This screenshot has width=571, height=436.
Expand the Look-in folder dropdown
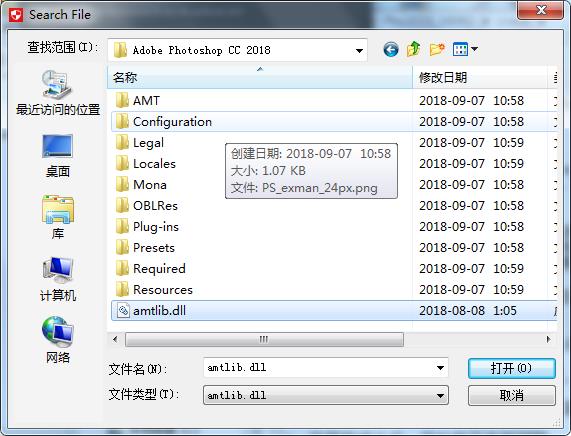[x=359, y=50]
